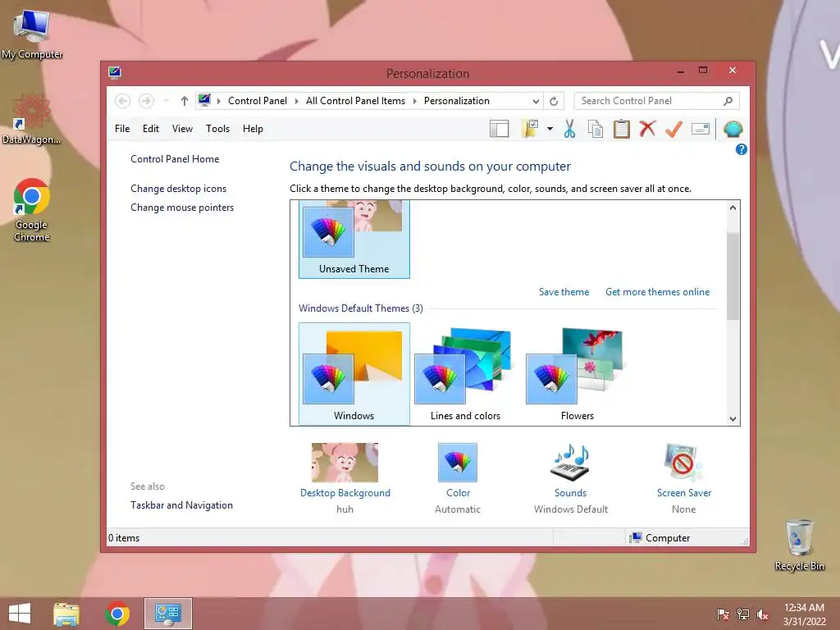Open Color settings swatch

[458, 463]
